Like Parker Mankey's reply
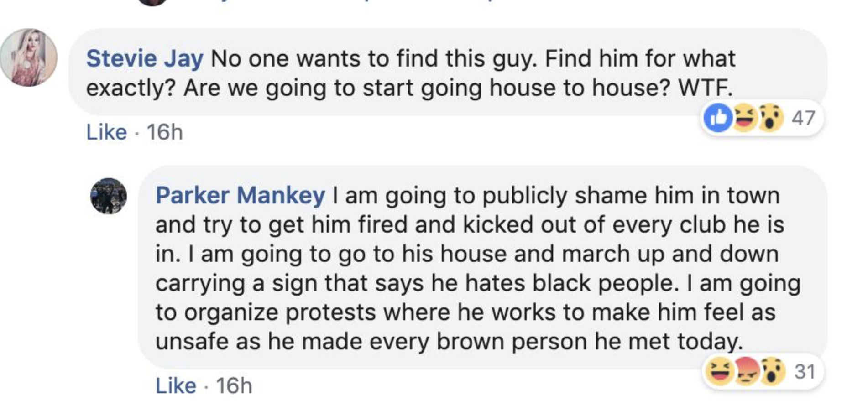The height and width of the screenshot is (416, 868). tap(176, 386)
